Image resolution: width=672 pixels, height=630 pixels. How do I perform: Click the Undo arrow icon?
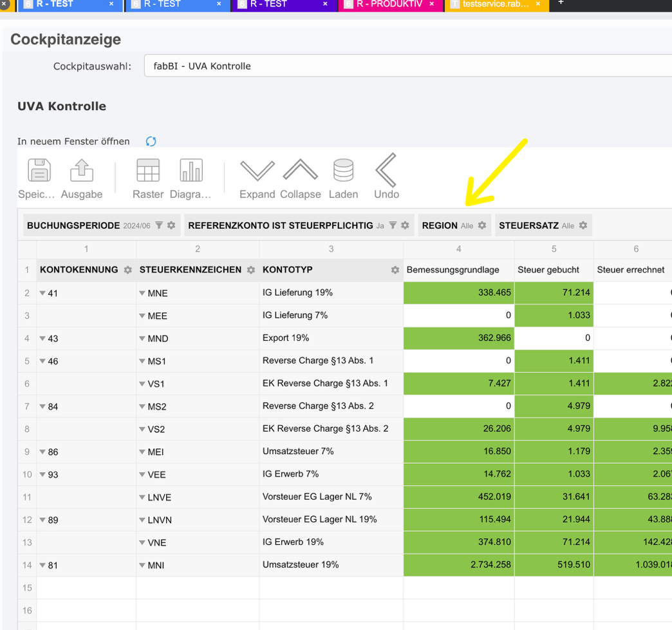[386, 171]
